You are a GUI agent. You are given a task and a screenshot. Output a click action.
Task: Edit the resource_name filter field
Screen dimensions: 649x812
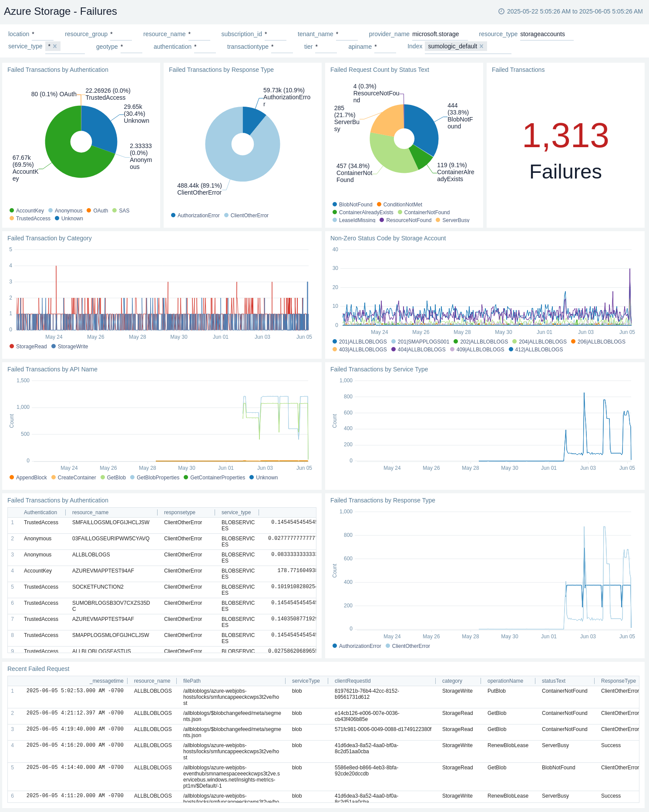pos(199,34)
